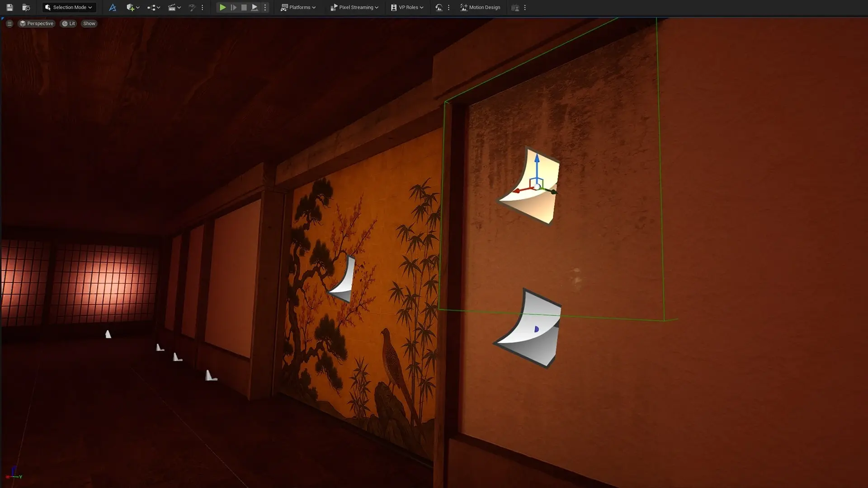The image size is (868, 488).
Task: Click the Skip/Advance frame button
Action: [x=233, y=7]
